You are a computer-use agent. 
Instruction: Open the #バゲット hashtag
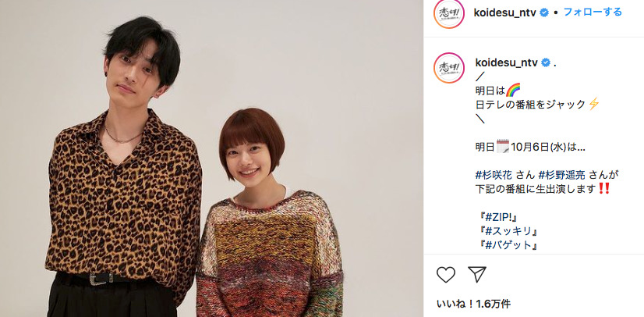(x=509, y=245)
